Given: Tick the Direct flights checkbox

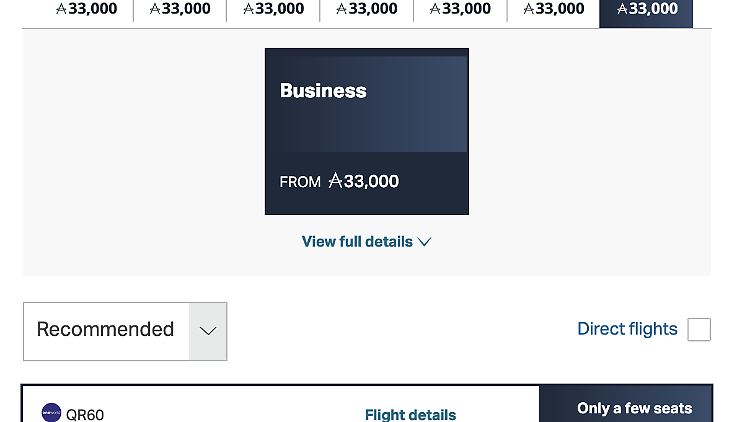Looking at the screenshot, I should 699,329.
